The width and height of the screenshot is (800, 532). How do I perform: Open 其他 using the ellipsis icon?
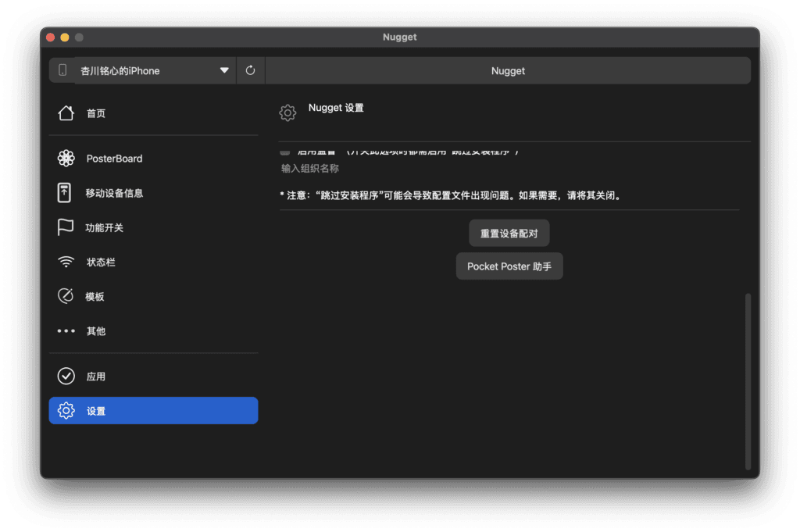click(x=66, y=330)
